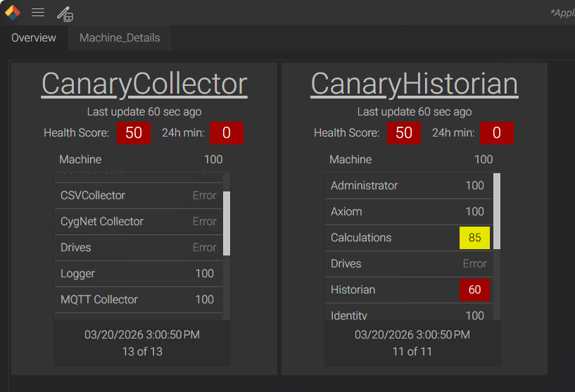Image resolution: width=575 pixels, height=392 pixels.
Task: Click the Logger value 100
Action: [204, 274]
